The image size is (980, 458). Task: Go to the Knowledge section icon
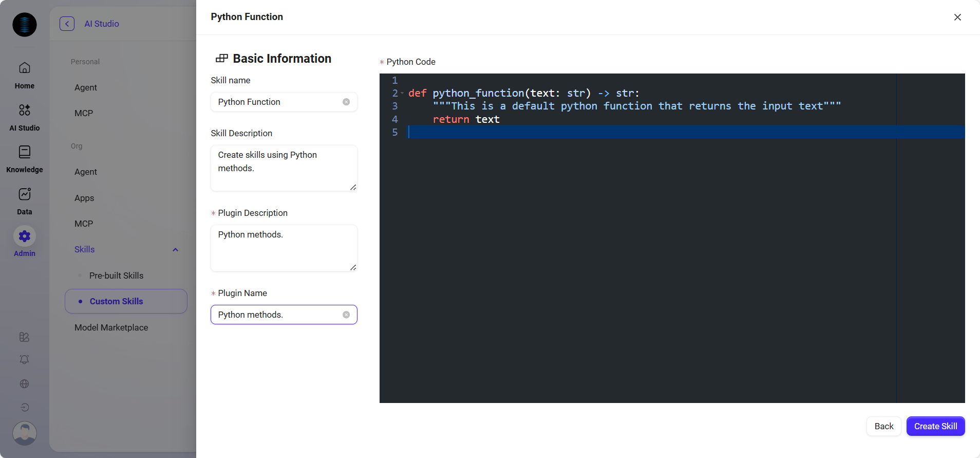(25, 152)
